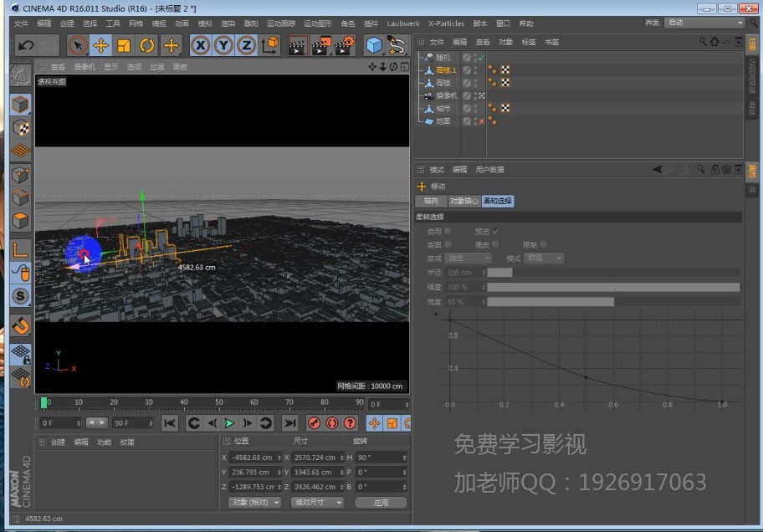Toggle Autokeying red button
The image size is (763, 532).
pos(332,423)
